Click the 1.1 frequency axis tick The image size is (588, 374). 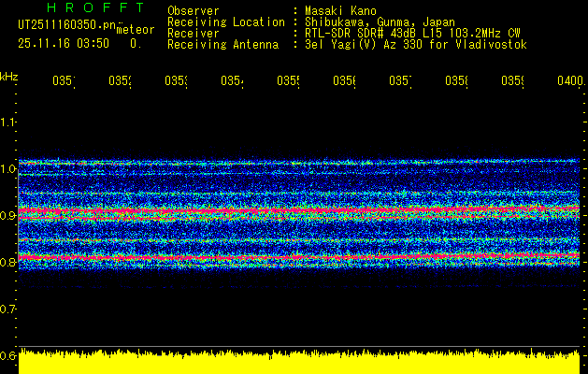(x=8, y=122)
